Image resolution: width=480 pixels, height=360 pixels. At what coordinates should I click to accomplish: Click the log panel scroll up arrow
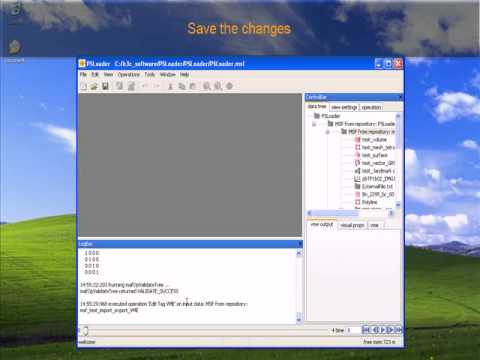[x=299, y=253]
